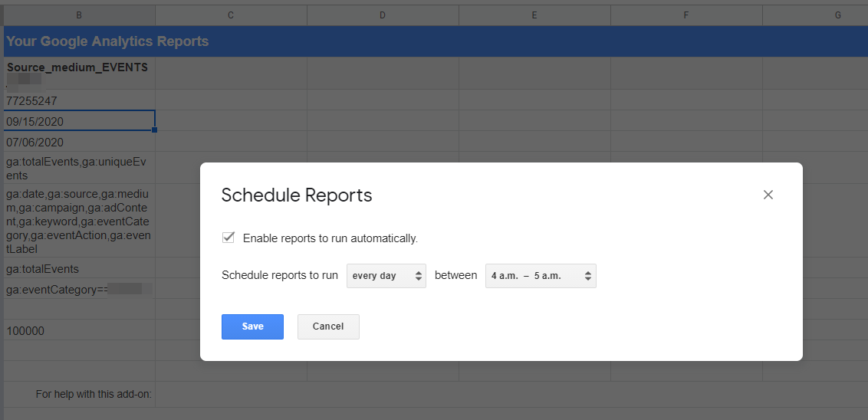Select the 'ga:totalEvents,ga:uniqueEvents' cell
Image resolution: width=868 pixels, height=420 pixels.
[x=79, y=168]
